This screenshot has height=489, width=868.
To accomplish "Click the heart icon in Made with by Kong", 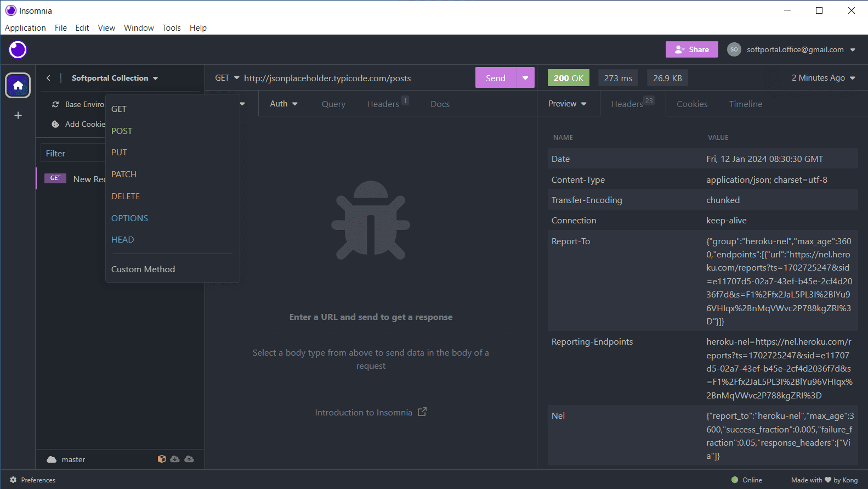I will coord(828,480).
